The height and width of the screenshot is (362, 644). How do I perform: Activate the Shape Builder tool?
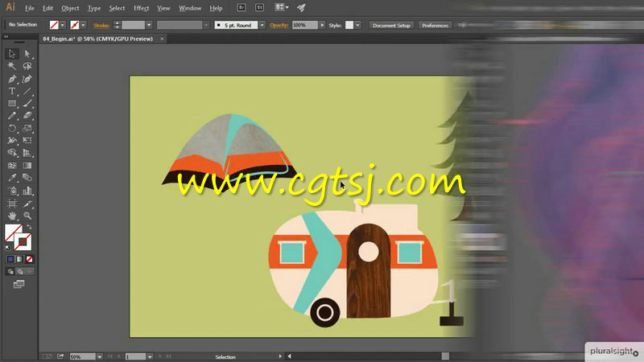(12, 153)
